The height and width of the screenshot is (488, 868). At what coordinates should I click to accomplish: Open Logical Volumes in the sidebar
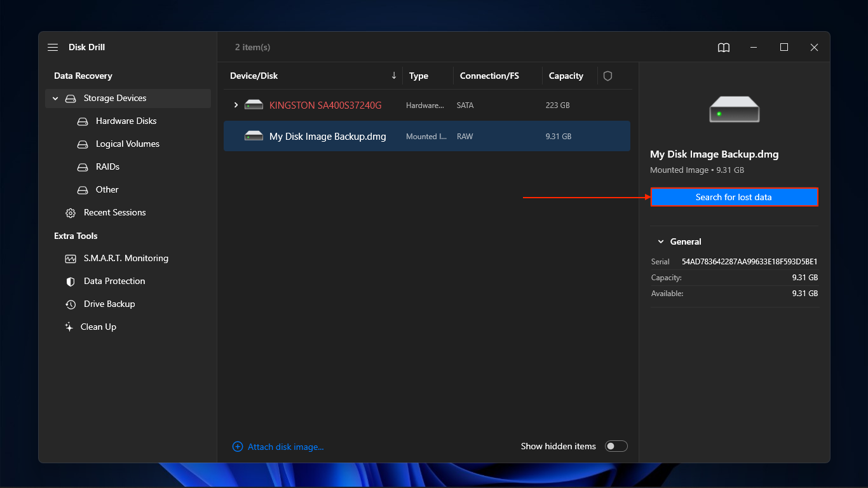[x=127, y=144]
